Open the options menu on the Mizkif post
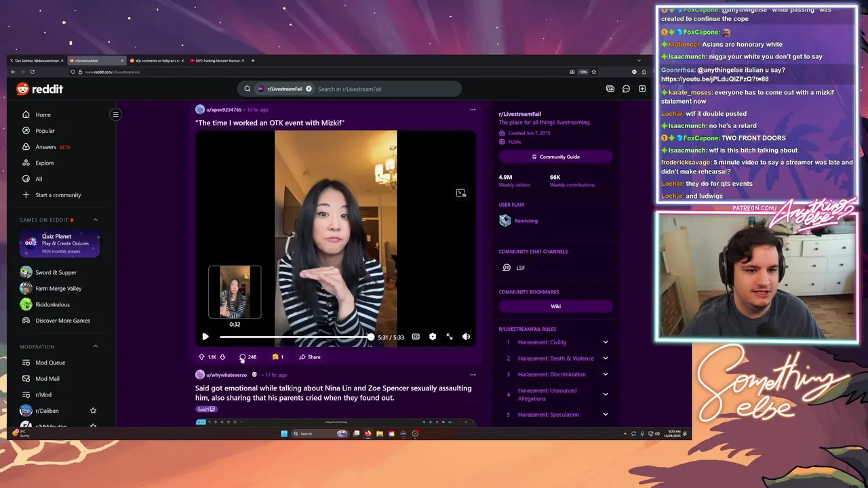 [473, 110]
